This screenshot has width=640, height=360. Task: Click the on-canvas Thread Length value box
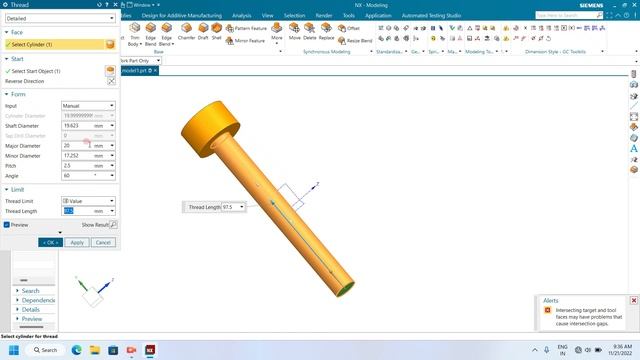[230, 207]
